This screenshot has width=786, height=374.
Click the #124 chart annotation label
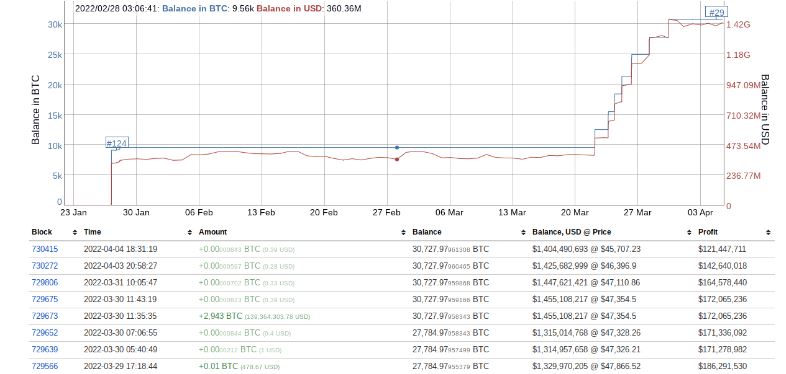coord(117,143)
